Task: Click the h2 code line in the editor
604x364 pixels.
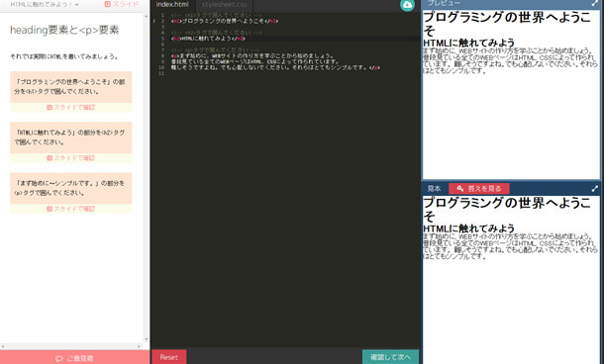Action: click(x=208, y=39)
